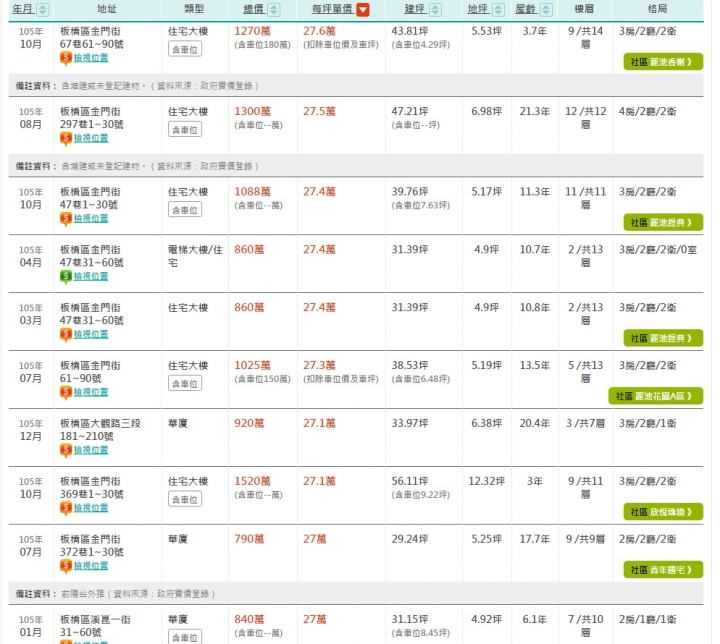Sort the table by 屋齡 header
This screenshot has width=720, height=644.
526,9
